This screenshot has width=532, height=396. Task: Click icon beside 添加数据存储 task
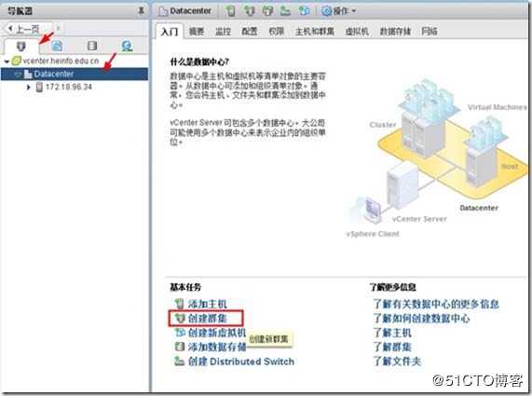coord(180,347)
